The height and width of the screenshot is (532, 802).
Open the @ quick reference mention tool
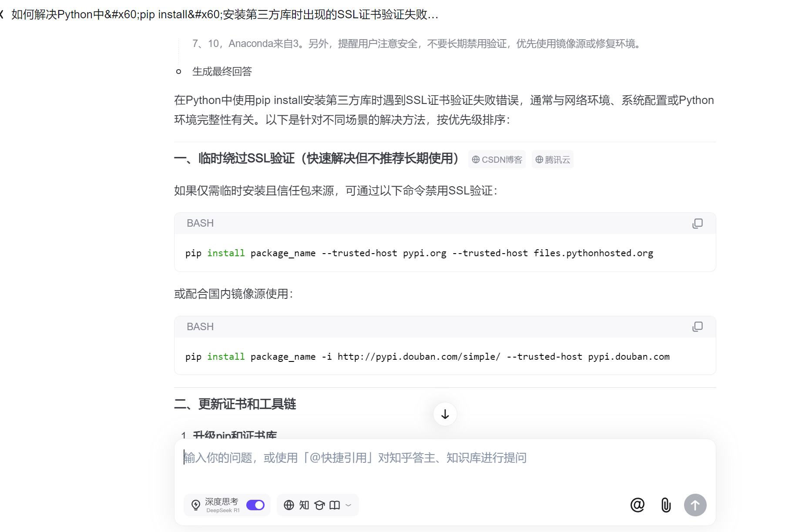637,505
